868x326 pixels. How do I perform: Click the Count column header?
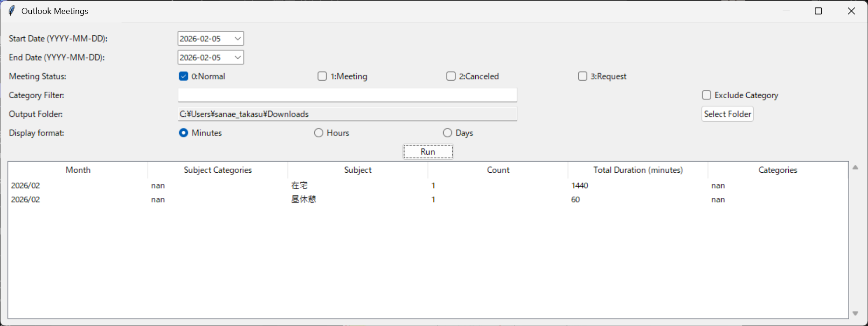pyautogui.click(x=498, y=170)
